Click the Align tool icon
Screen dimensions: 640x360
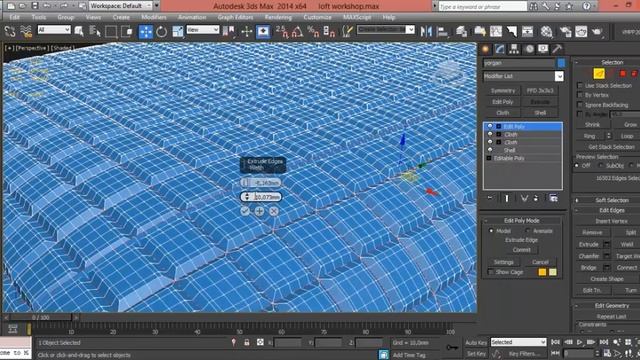(x=442, y=31)
